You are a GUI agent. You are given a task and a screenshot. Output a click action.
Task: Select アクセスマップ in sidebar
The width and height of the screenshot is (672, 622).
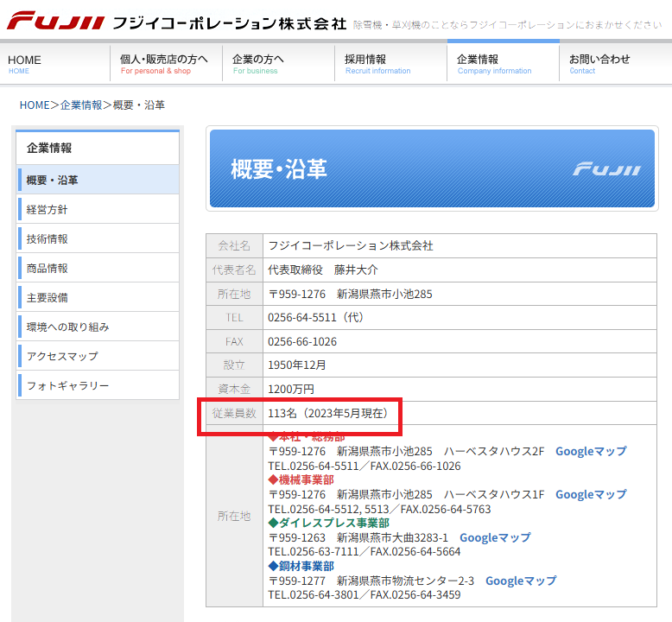click(98, 356)
